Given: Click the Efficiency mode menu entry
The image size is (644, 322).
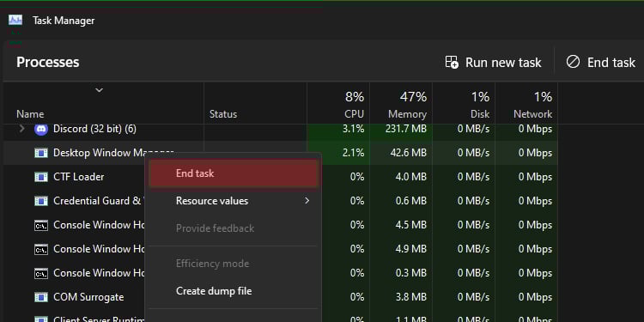Looking at the screenshot, I should click(234, 264).
